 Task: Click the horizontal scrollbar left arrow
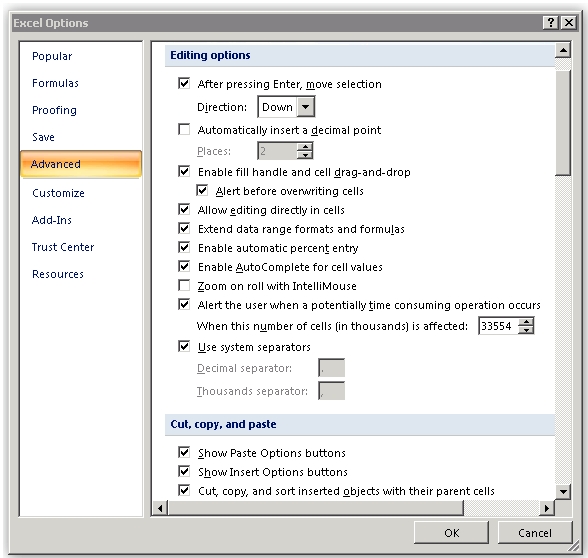tap(160, 508)
